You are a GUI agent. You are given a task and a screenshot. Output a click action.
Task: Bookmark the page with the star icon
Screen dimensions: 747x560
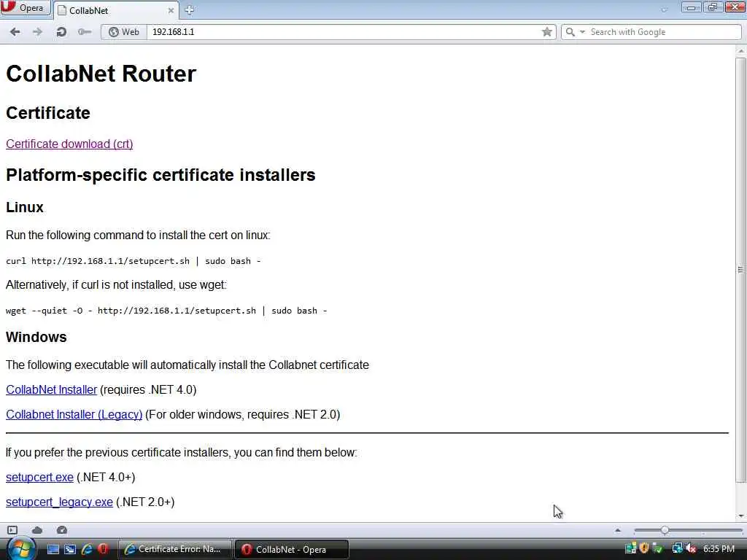[x=547, y=32]
